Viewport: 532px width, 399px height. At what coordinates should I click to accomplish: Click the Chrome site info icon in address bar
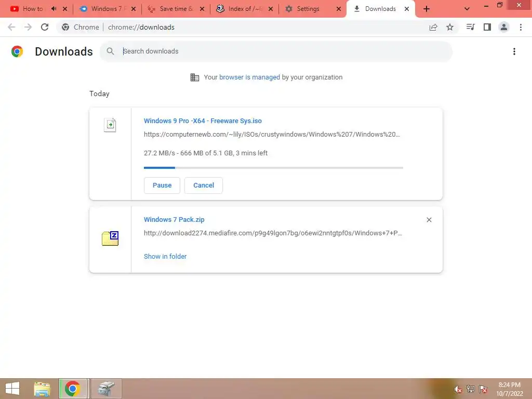click(65, 27)
